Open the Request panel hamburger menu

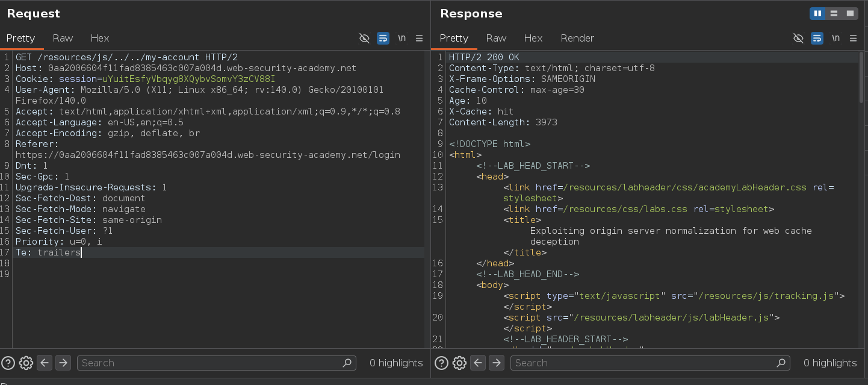[x=420, y=38]
